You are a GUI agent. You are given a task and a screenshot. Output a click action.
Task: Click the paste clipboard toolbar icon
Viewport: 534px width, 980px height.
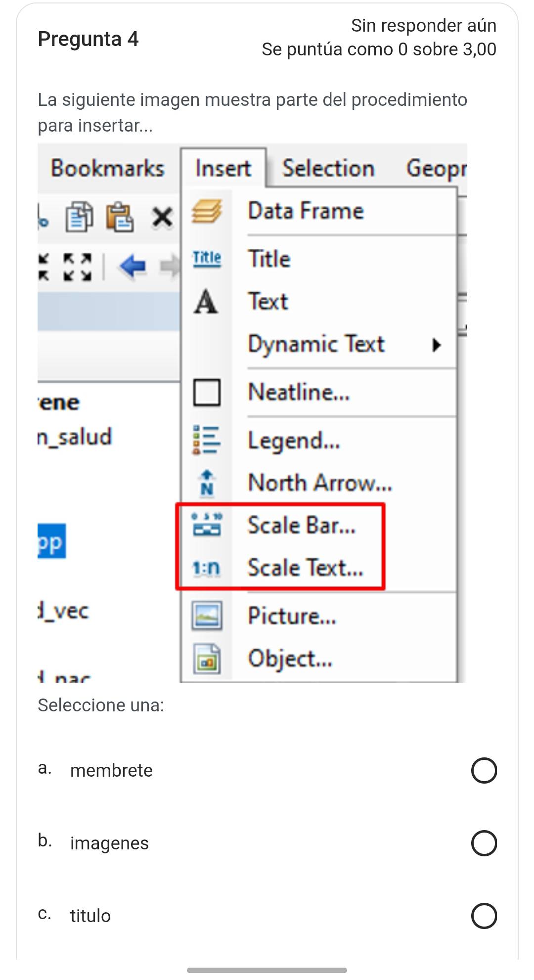120,217
